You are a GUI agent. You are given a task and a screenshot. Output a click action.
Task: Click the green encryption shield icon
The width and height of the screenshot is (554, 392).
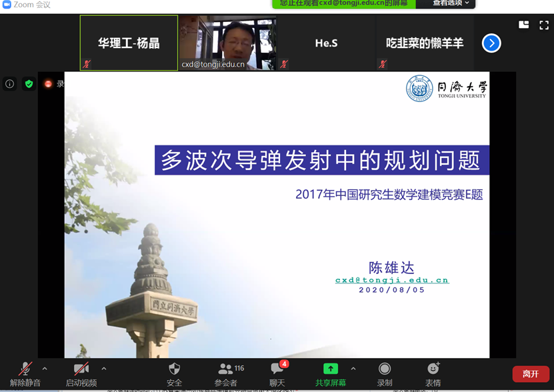click(29, 84)
